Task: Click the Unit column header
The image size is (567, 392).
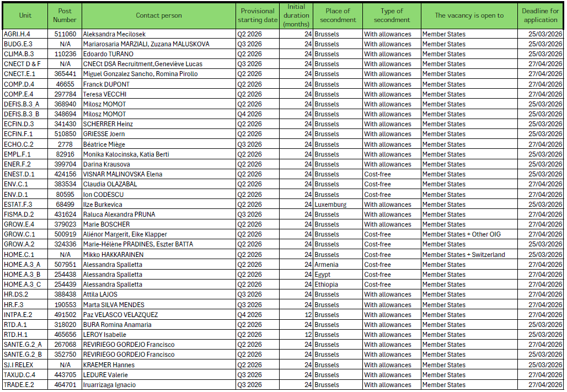Action: pos(25,15)
